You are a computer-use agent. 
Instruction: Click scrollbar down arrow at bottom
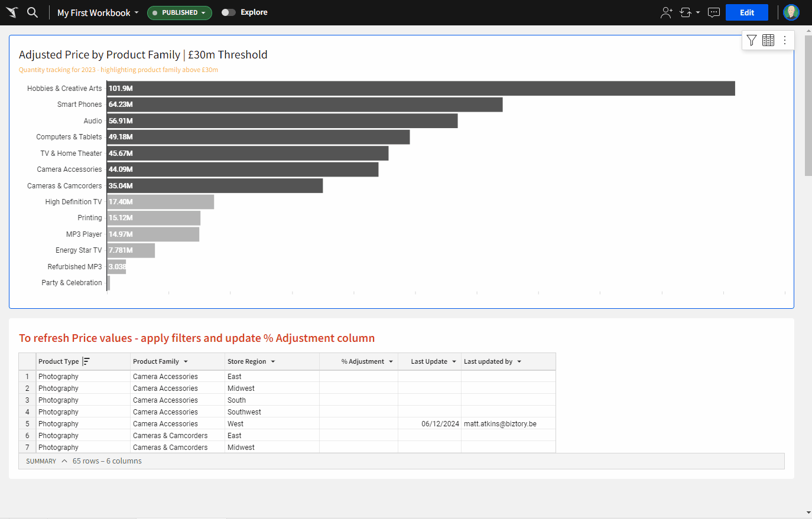[x=808, y=513]
